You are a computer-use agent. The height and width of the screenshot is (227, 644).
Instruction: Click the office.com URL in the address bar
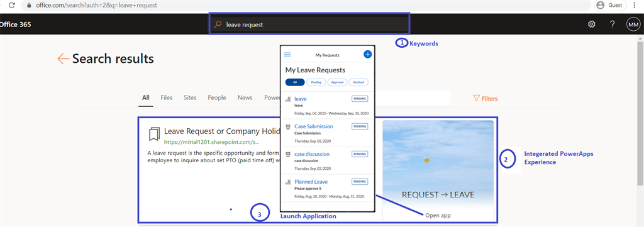click(x=96, y=6)
